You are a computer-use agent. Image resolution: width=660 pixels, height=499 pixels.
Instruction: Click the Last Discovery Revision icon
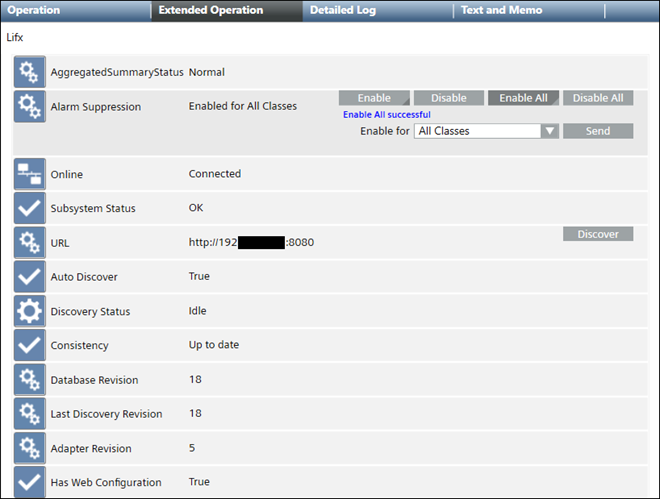tap(29, 414)
